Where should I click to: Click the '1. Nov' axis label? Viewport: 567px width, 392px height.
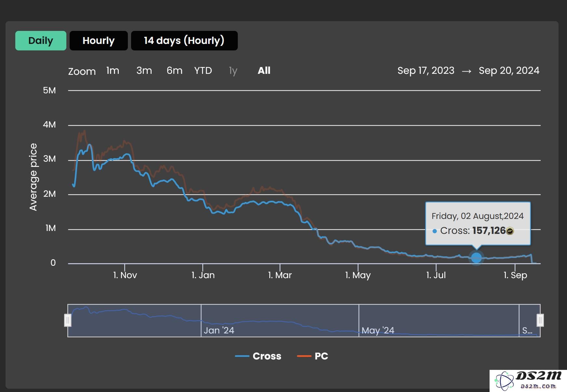(125, 275)
